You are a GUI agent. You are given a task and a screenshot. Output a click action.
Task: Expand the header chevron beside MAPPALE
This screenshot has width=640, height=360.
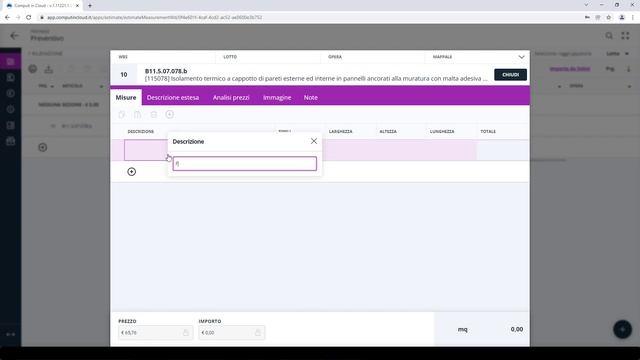click(521, 57)
